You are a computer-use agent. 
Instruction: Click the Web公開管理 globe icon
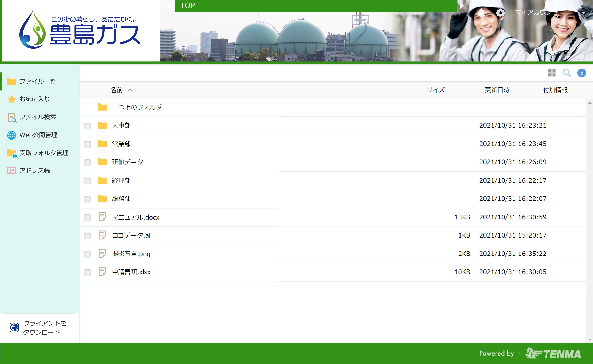(12, 135)
